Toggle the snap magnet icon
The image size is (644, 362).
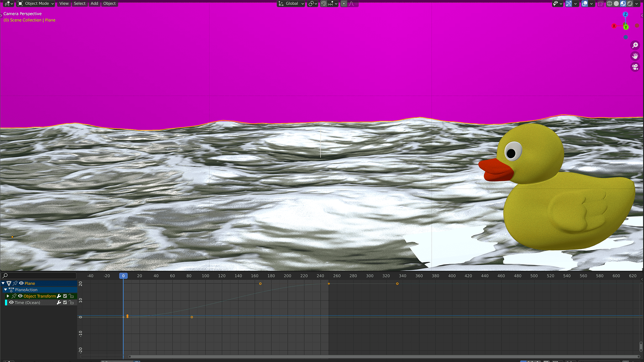[x=323, y=3]
